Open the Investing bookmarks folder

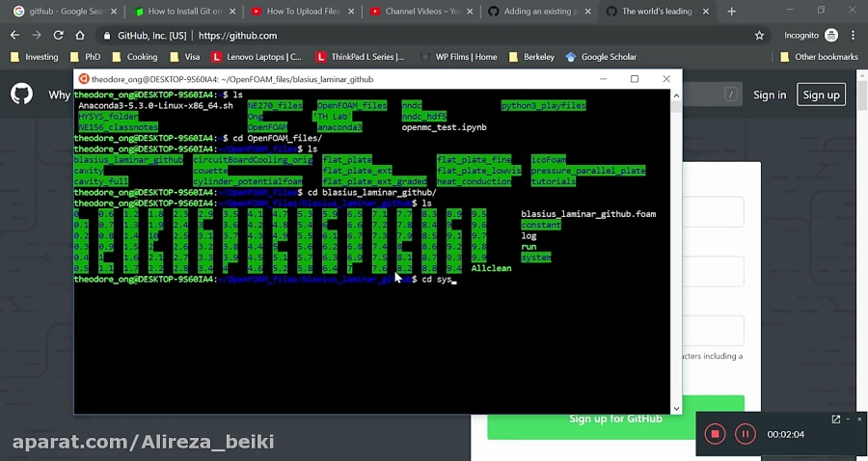pos(34,57)
